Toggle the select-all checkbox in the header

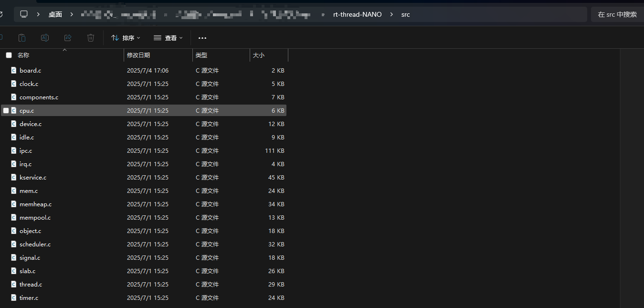pyautogui.click(x=9, y=55)
